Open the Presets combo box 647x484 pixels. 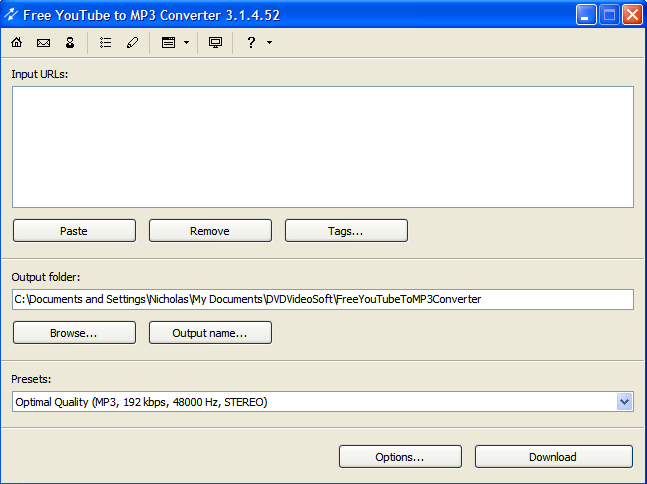[x=323, y=401]
